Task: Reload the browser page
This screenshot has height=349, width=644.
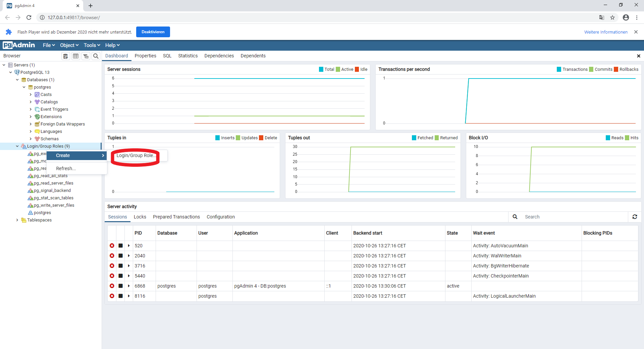Action: [29, 17]
